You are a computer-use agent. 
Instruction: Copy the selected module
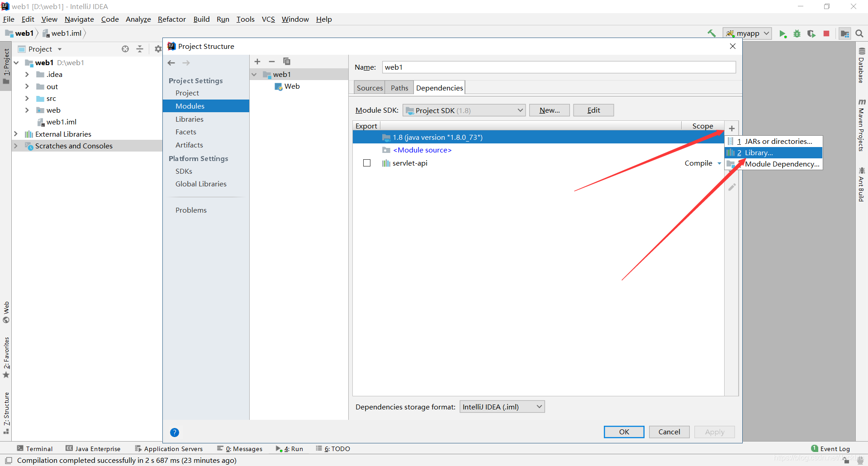[287, 62]
